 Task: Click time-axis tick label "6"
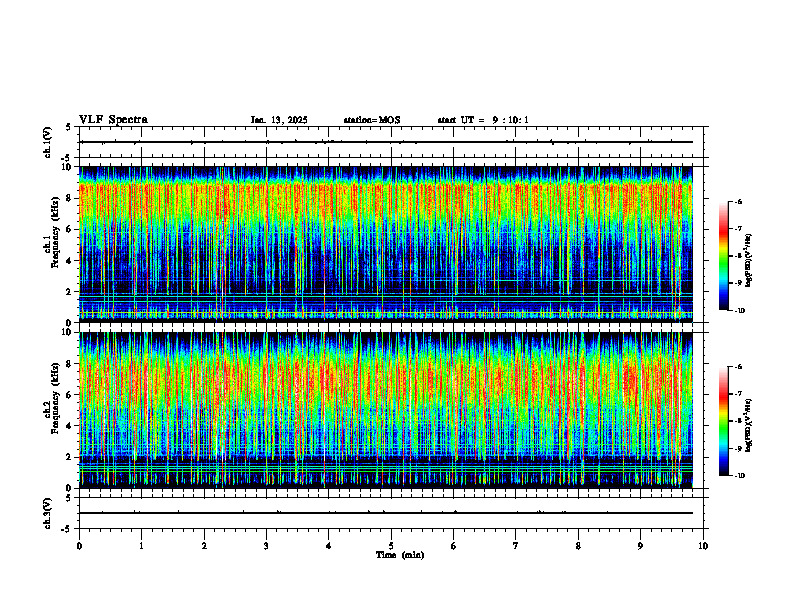[454, 546]
